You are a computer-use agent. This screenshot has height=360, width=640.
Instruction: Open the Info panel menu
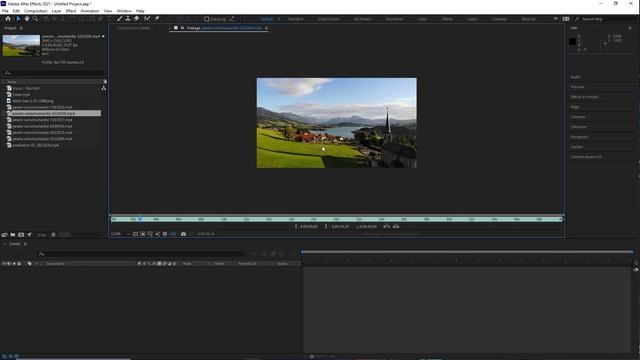coord(630,28)
